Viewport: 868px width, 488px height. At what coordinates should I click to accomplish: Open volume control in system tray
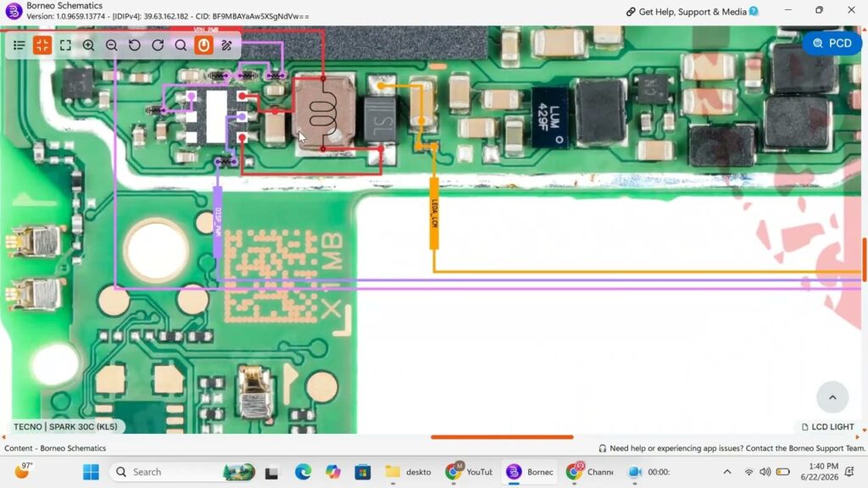pos(765,472)
